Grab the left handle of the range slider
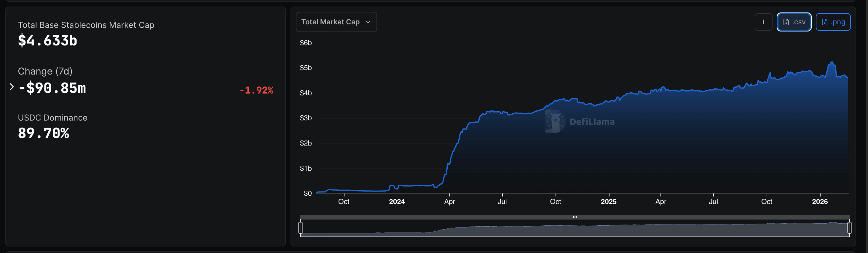This screenshot has width=868, height=253. [300, 228]
